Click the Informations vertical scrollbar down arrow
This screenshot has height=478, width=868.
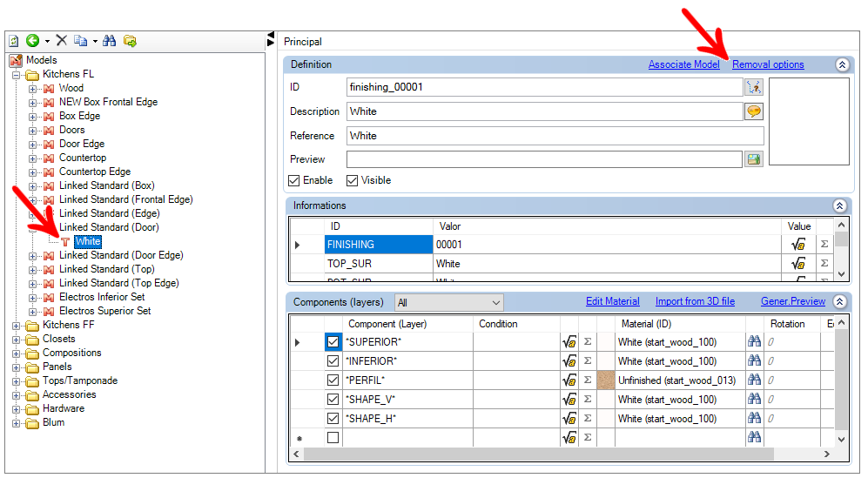(841, 274)
